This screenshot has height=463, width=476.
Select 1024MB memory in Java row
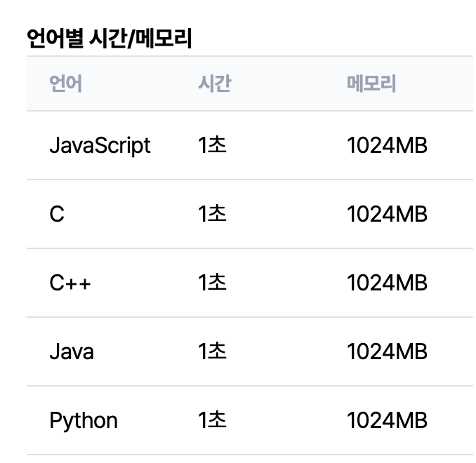(x=387, y=351)
